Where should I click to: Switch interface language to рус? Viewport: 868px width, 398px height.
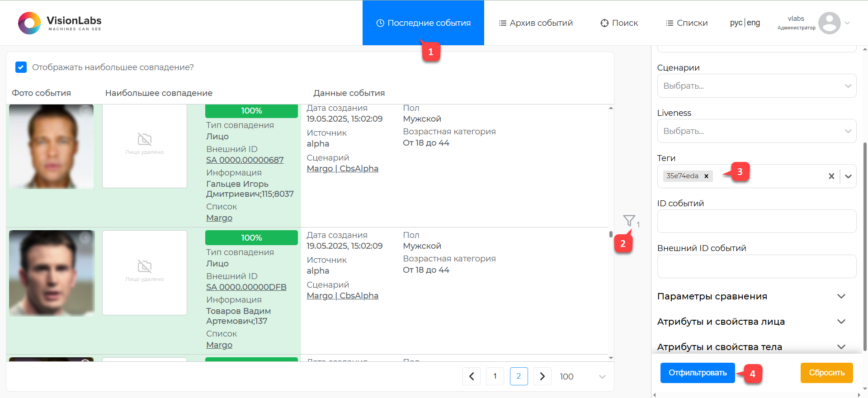(736, 23)
